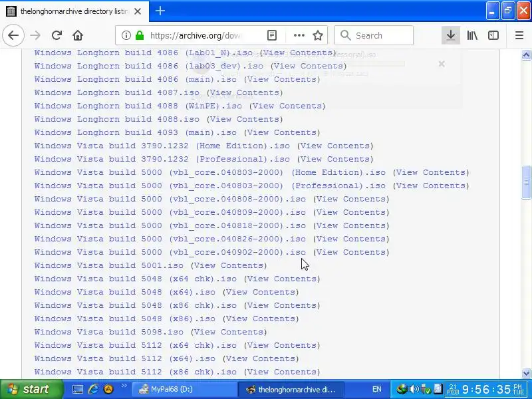View Contents of Vista build 5001.iso
The width and height of the screenshot is (532, 399).
point(229,265)
